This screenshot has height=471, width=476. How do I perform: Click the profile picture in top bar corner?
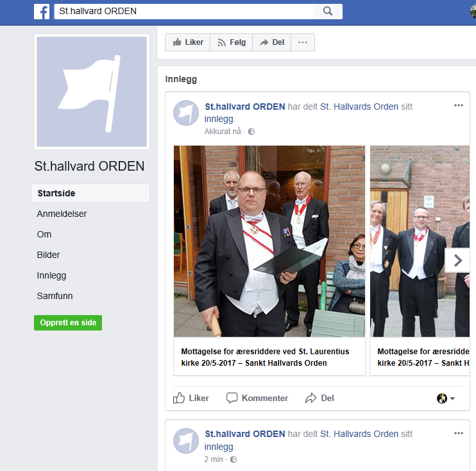[473, 12]
